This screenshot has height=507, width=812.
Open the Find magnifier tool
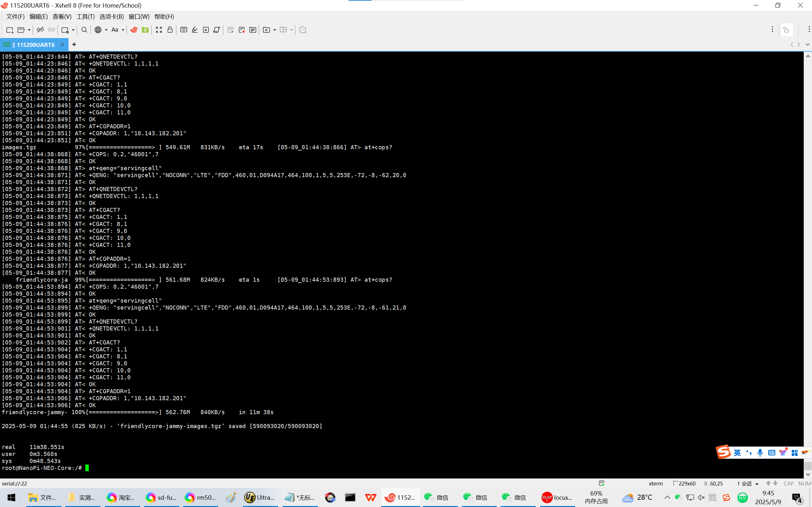pos(84,30)
